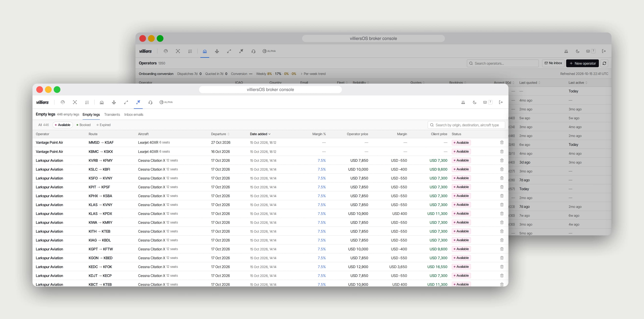Sort Operators by Reliability column
The height and width of the screenshot is (319, 644).
pyautogui.click(x=361, y=83)
